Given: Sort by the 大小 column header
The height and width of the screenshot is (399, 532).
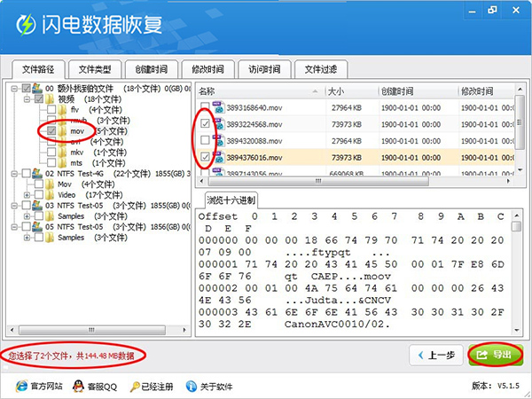Looking at the screenshot, I should [x=352, y=91].
